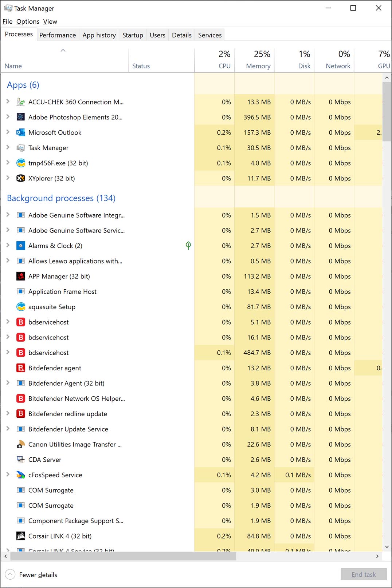Click the APP Manager (32 bit) icon
This screenshot has height=588, width=392.
coord(21,276)
